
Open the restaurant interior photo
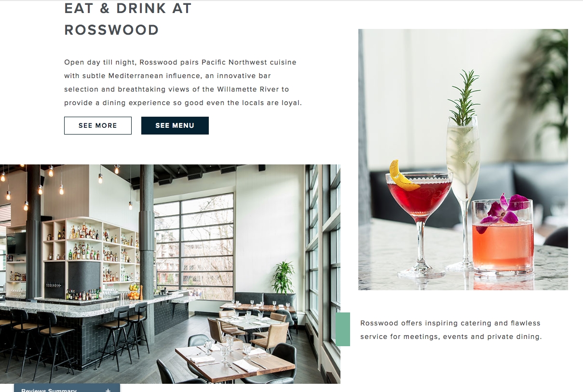click(170, 274)
